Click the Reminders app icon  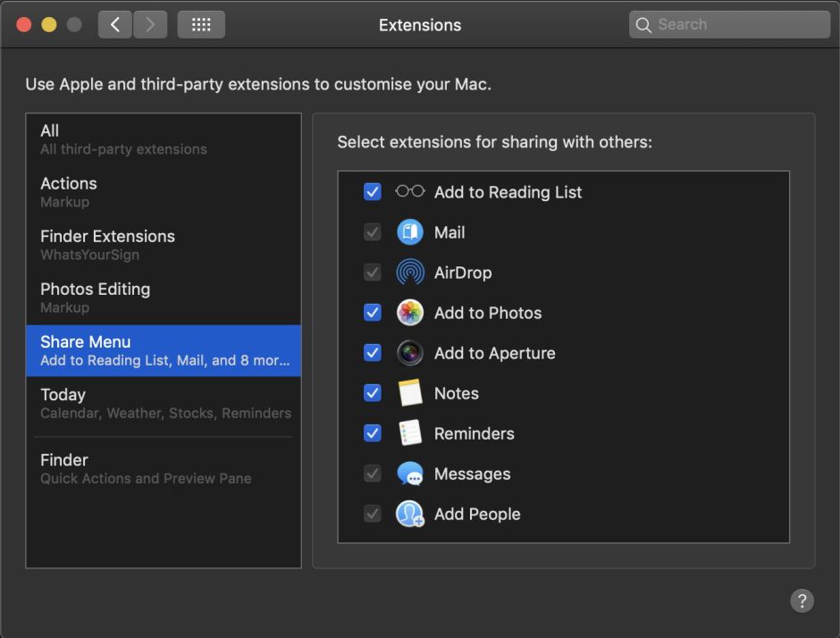pos(409,432)
